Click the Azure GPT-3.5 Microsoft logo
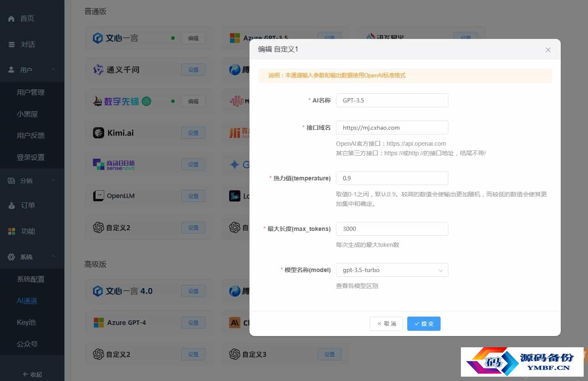 click(235, 38)
